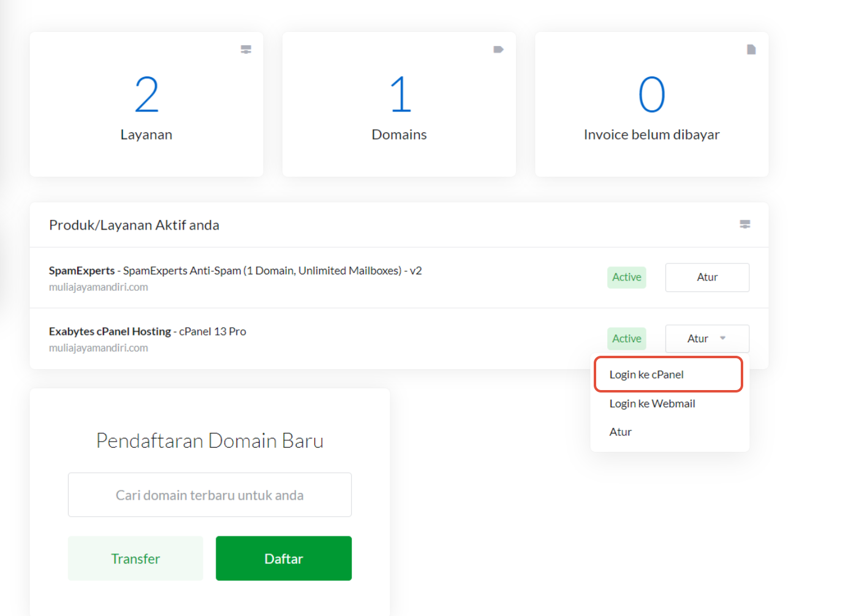
Task: Click the green Daftar button
Action: click(x=284, y=558)
